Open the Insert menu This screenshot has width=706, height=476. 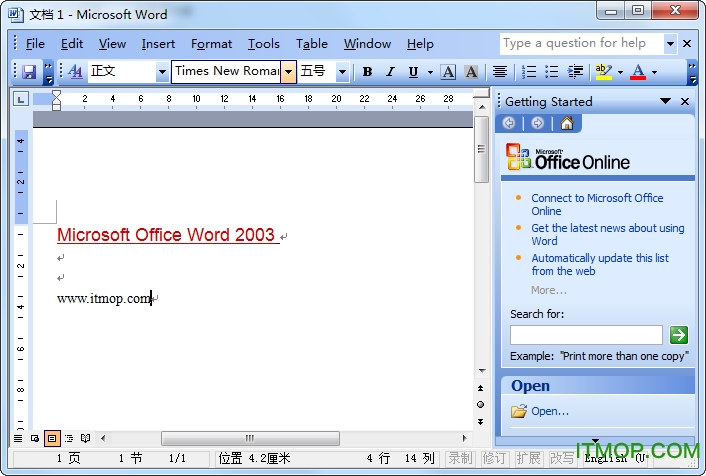pos(158,44)
